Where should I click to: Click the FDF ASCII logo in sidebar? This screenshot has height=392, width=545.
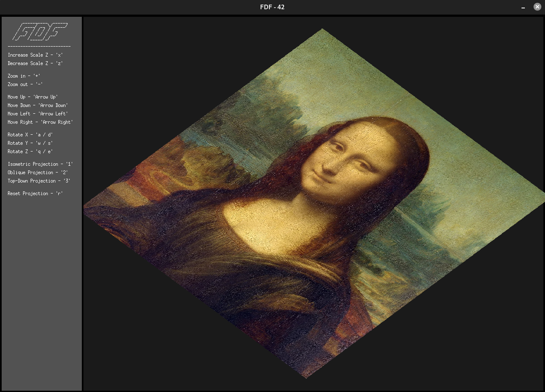40,31
